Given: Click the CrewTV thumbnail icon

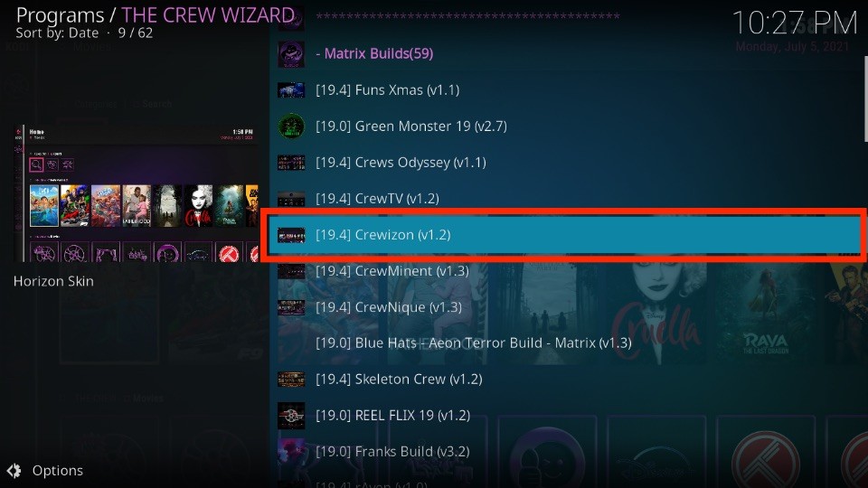Looking at the screenshot, I should (291, 199).
